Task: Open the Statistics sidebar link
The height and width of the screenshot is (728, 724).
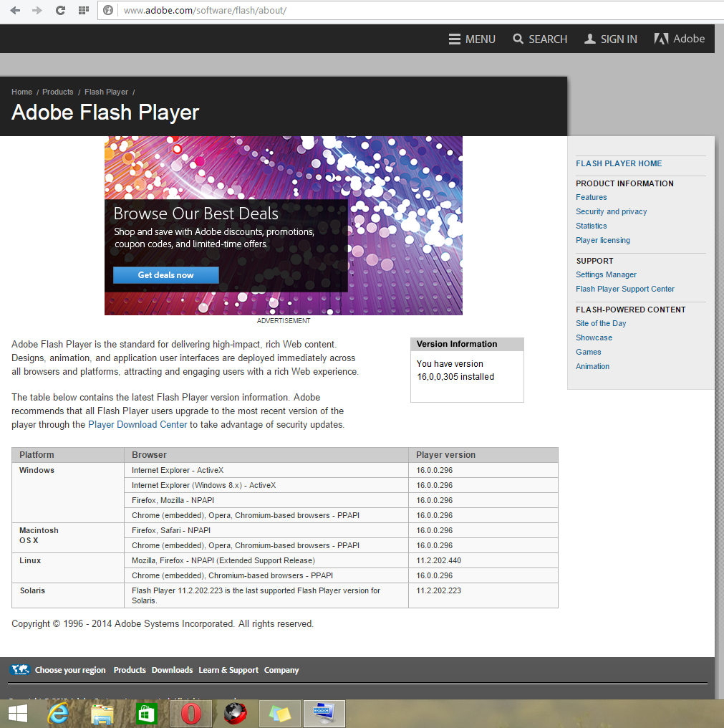Action: [x=592, y=226]
